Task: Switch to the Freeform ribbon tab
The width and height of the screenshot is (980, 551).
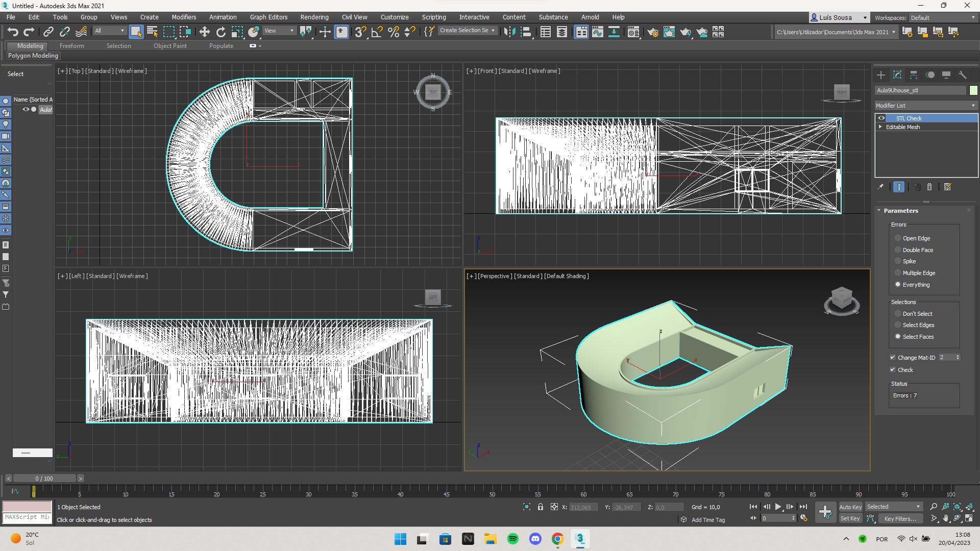Action: coord(71,46)
